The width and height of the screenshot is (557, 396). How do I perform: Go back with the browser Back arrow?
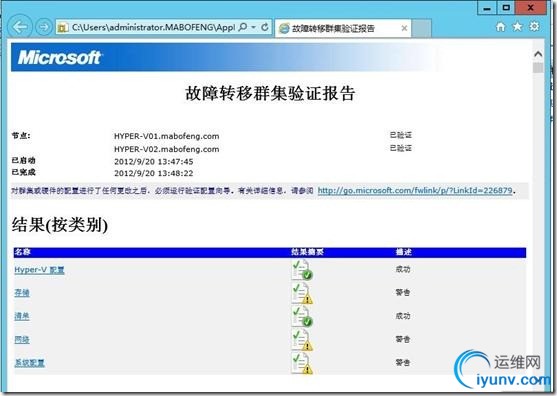click(20, 27)
